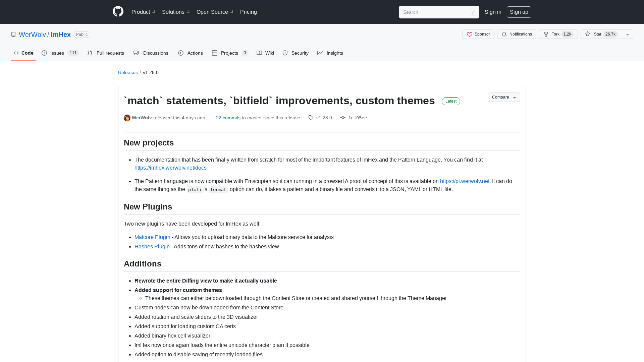The width and height of the screenshot is (644, 362).
Task: Click the Sign in link
Action: tap(493, 12)
